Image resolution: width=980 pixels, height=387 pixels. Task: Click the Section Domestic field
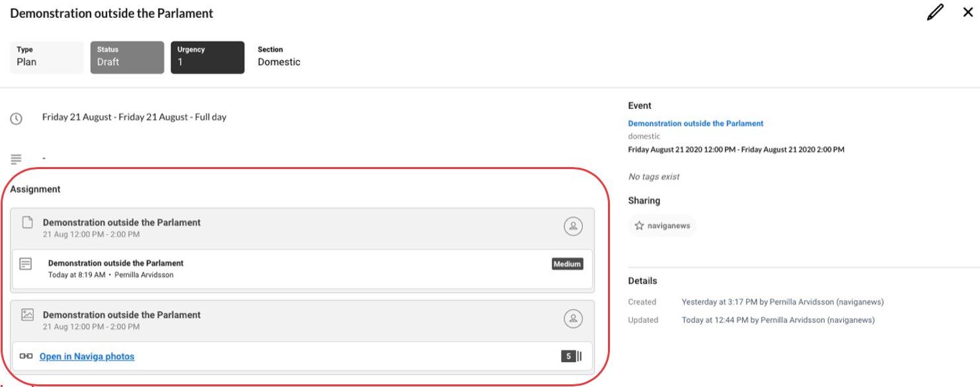[x=279, y=57]
